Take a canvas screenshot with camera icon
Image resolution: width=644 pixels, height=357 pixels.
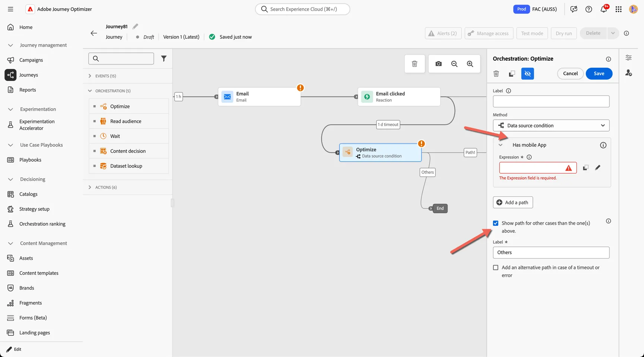[438, 64]
